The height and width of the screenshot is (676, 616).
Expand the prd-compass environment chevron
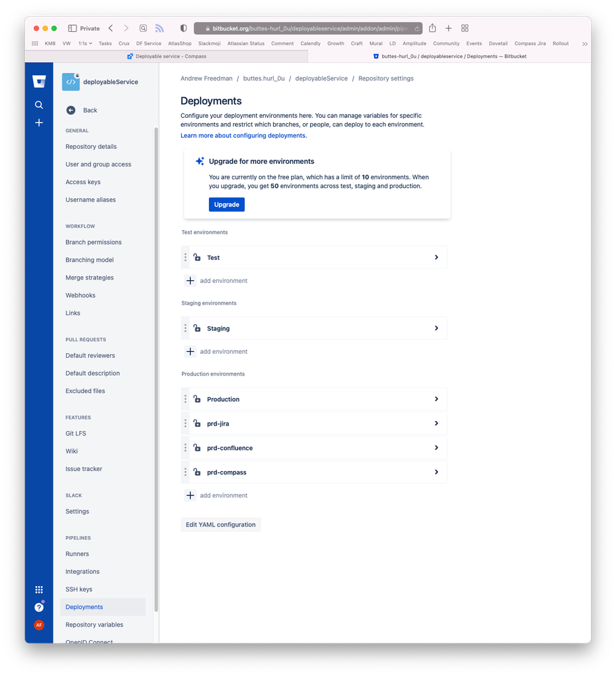click(x=436, y=472)
